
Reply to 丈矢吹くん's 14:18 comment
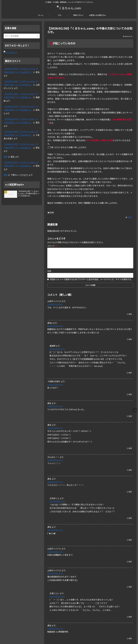[129, 518]
